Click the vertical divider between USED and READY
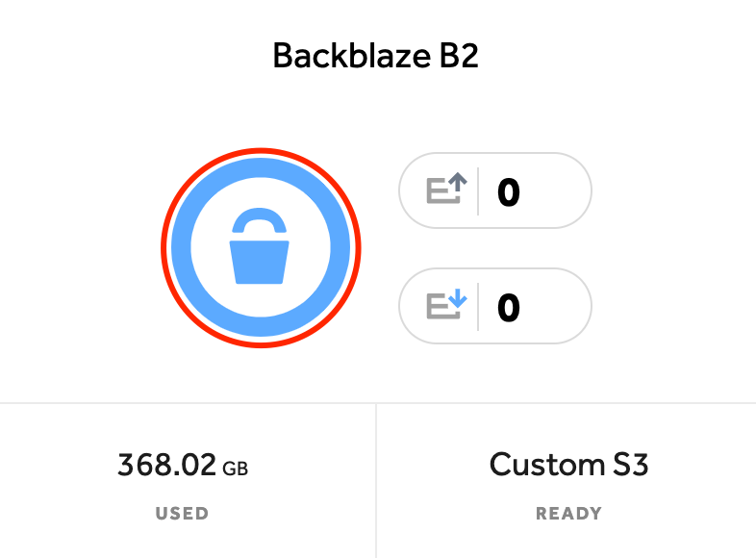Image resolution: width=756 pixels, height=558 pixels. pyautogui.click(x=376, y=480)
